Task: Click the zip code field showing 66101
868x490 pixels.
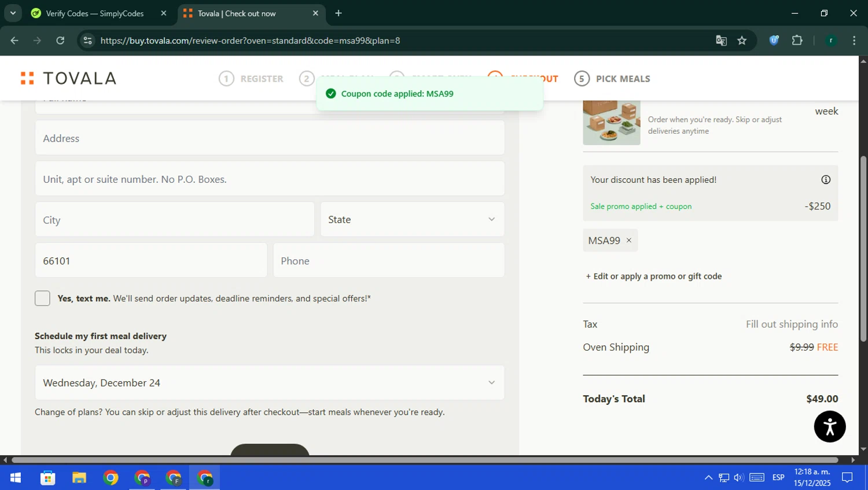Action: [x=151, y=261]
